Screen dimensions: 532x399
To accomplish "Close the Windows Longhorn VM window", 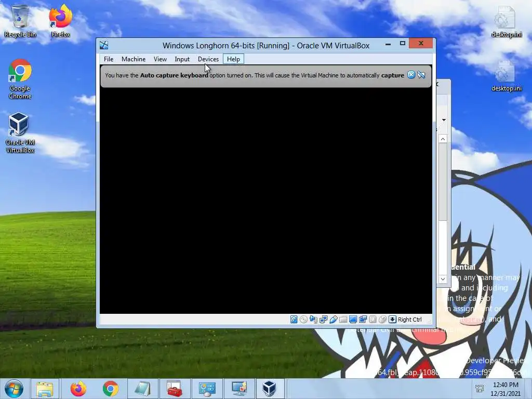I will tap(421, 43).
